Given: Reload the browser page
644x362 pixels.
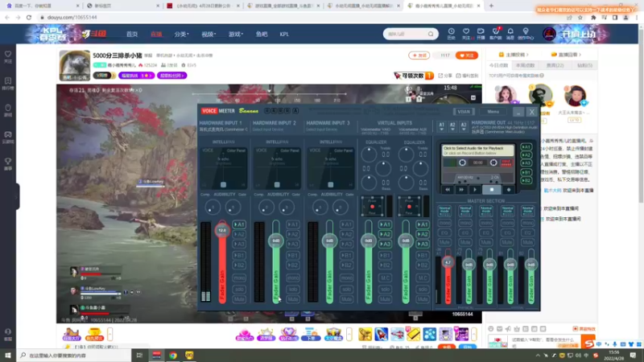Looking at the screenshot, I should [29, 17].
